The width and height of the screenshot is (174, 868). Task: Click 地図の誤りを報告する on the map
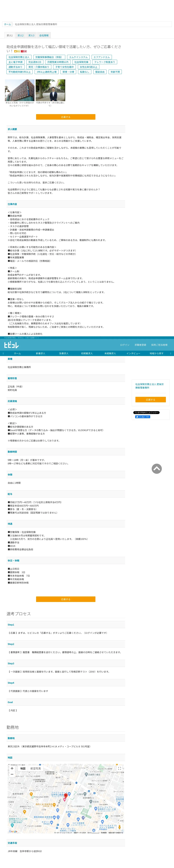tap(116, 833)
